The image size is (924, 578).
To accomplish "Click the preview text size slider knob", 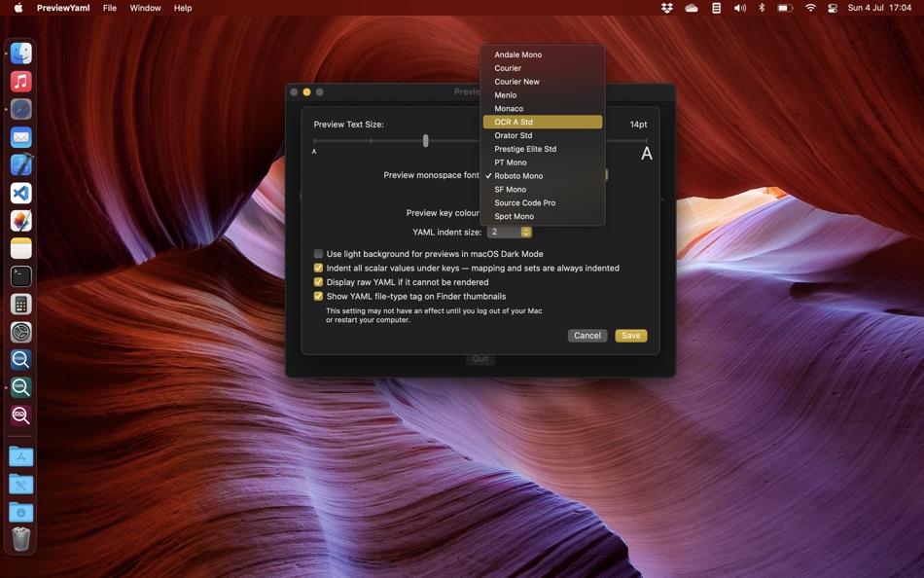I will [x=425, y=140].
